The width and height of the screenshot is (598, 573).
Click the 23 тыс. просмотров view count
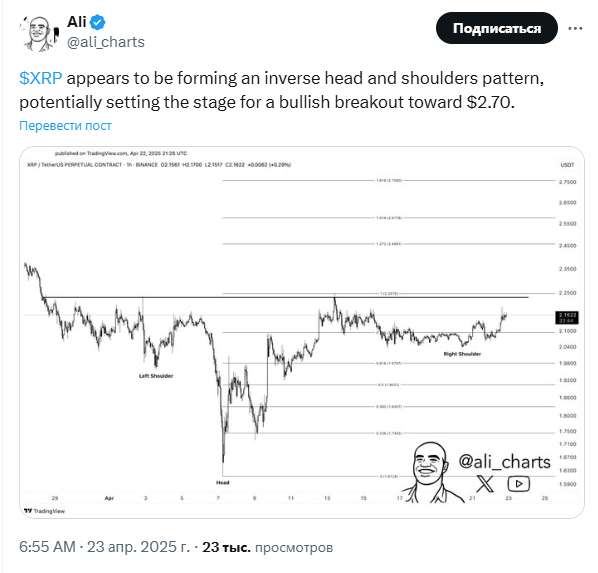pos(267,547)
